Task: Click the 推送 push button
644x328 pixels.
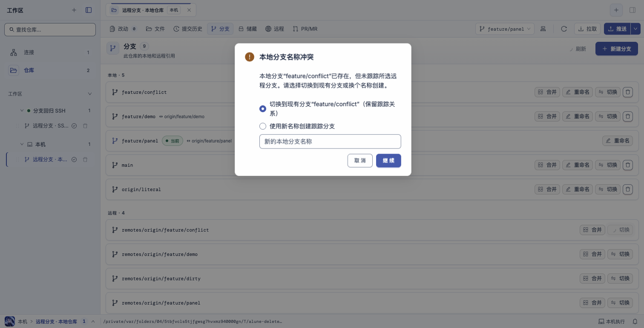Action: pyautogui.click(x=617, y=29)
